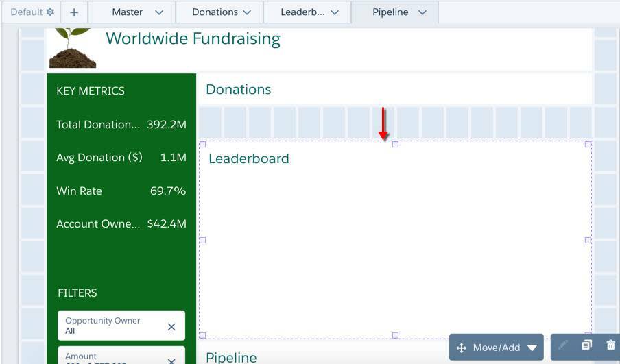Click the right-middle handle of Leaderboard container

(x=588, y=240)
